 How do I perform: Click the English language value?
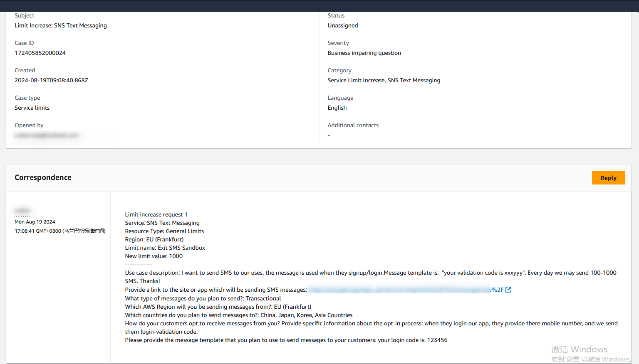pos(337,108)
